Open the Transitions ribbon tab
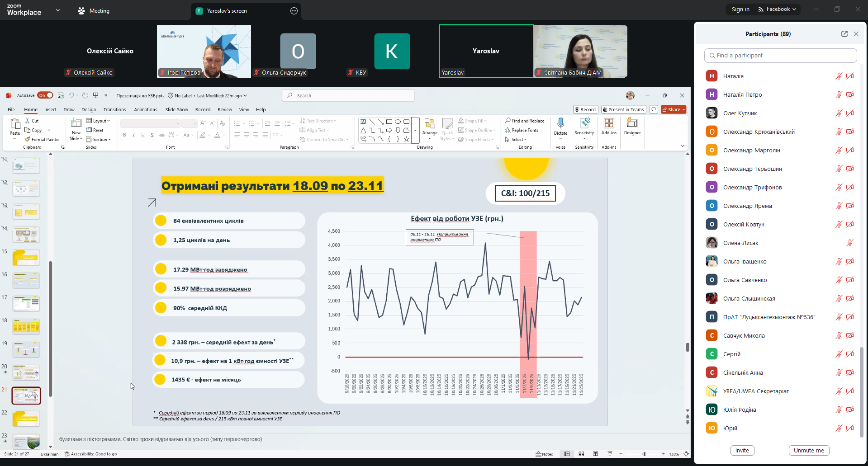The image size is (868, 466). [114, 110]
